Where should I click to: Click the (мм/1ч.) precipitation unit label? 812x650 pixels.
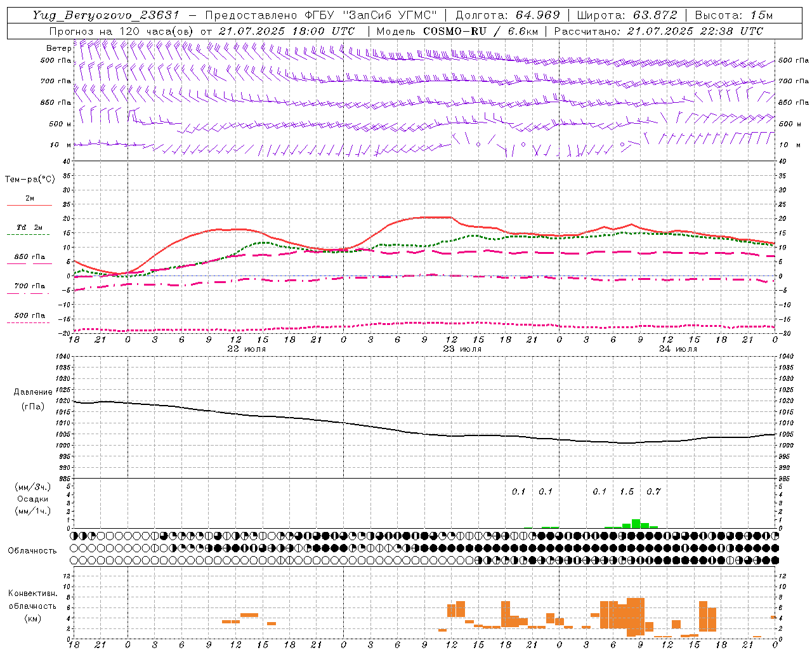[x=33, y=511]
